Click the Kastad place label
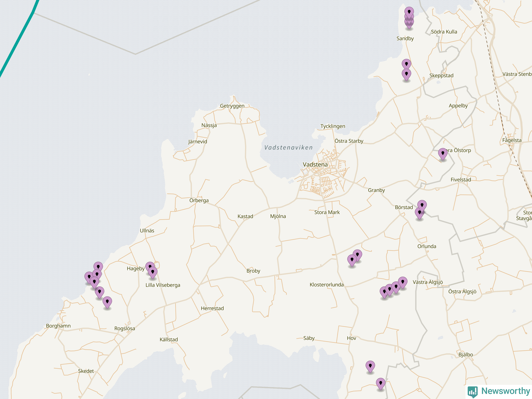Image resolution: width=532 pixels, height=399 pixels. pyautogui.click(x=245, y=217)
